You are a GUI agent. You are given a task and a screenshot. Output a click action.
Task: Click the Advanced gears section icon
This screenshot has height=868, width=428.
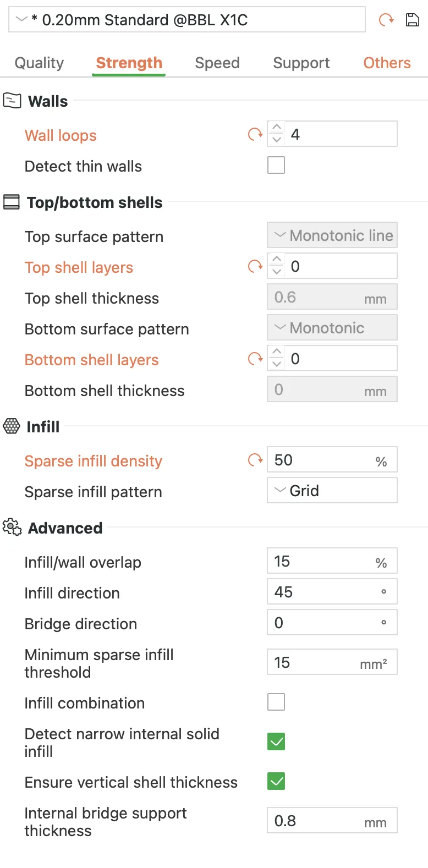pos(12,528)
